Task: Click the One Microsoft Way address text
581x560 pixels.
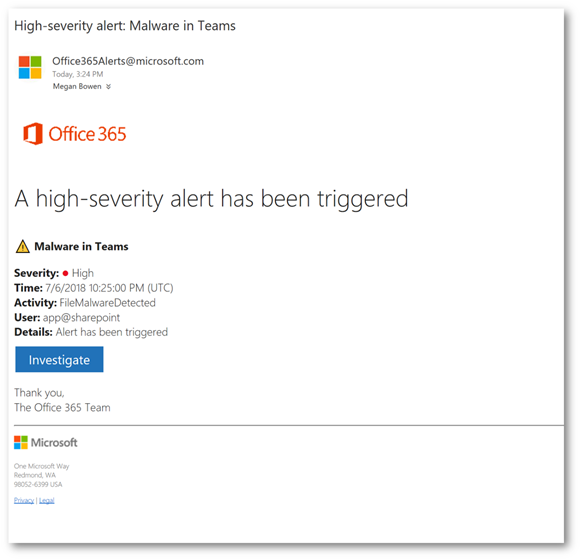Action: tap(42, 466)
